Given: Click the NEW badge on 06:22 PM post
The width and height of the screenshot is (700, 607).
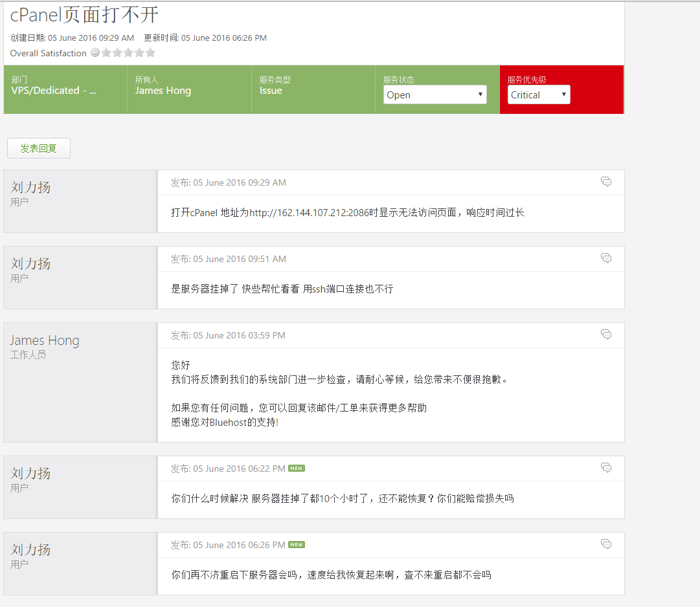Looking at the screenshot, I should (297, 469).
